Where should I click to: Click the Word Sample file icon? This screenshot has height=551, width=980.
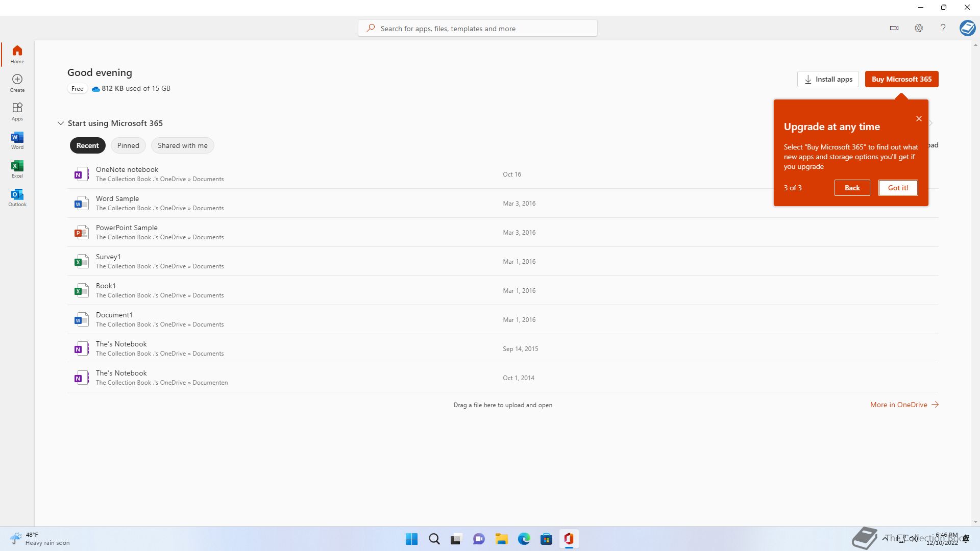[81, 203]
